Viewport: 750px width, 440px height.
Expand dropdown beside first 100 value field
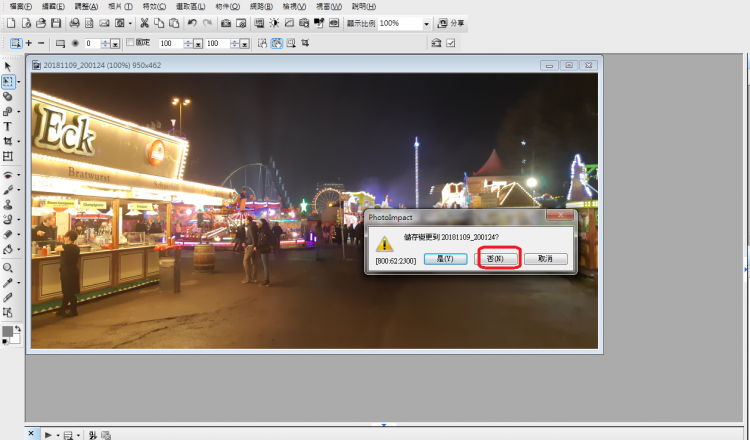tap(198, 44)
